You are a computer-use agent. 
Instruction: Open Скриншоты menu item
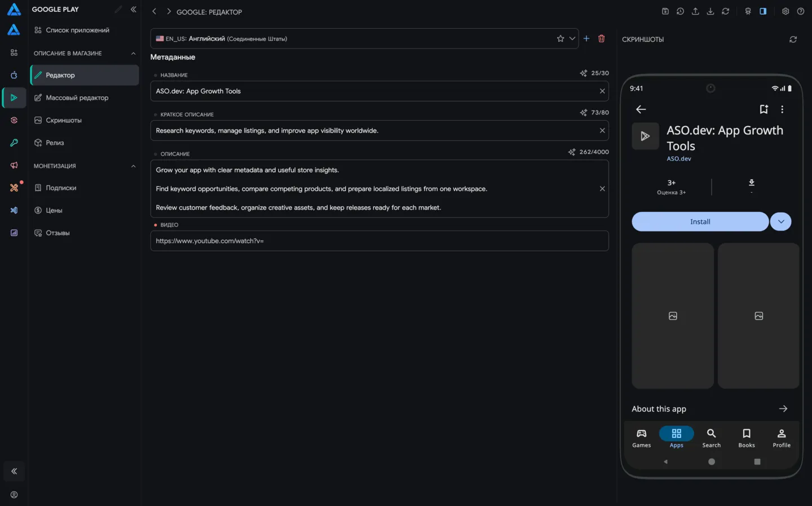tap(84, 120)
